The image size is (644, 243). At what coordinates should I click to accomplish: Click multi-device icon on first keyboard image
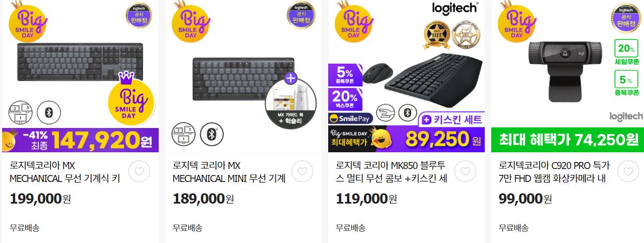point(21,113)
